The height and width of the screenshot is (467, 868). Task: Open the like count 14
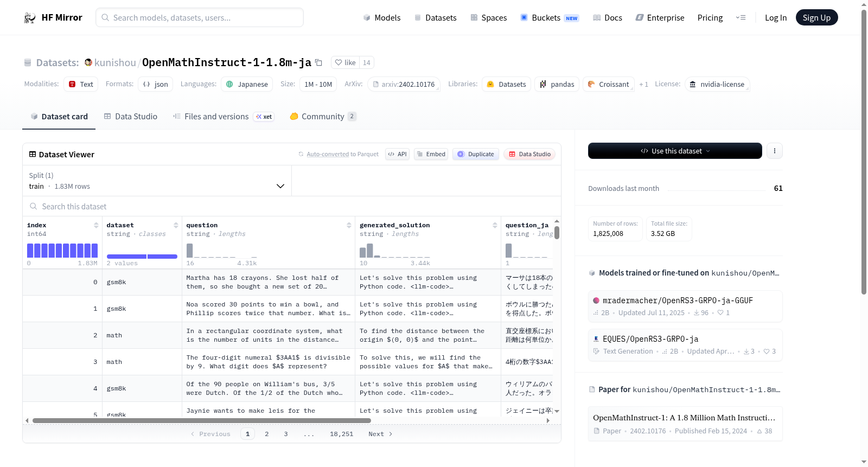click(367, 62)
